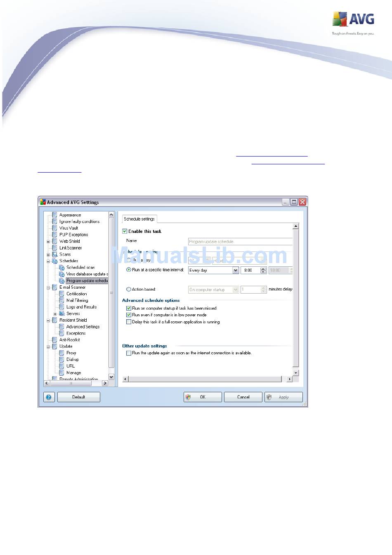Select Run at a specific time interval
This screenshot has width=392, height=555.
[129, 270]
